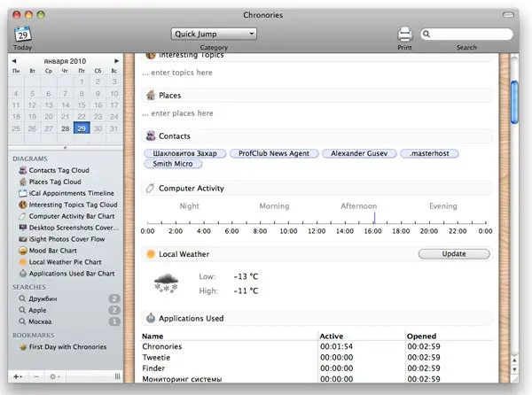
Task: Select the Alexander Gusev contact tag
Action: click(x=359, y=153)
